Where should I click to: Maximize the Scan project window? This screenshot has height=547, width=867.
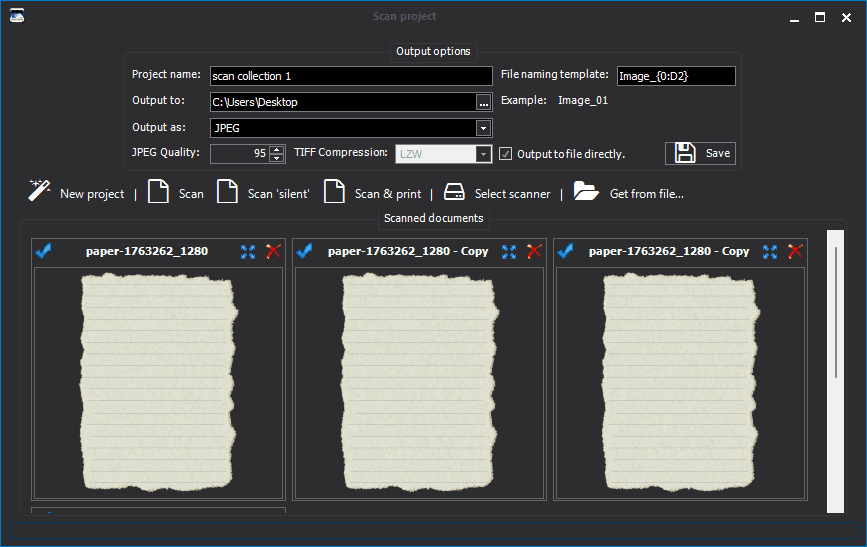click(x=820, y=17)
